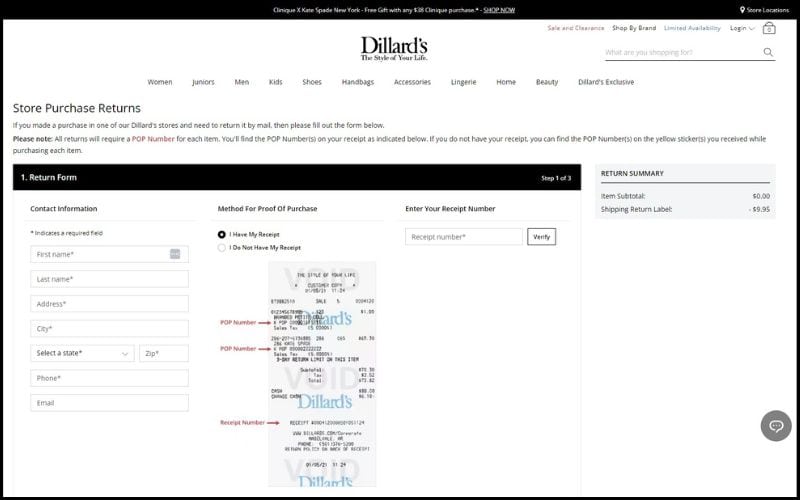Open the Shoes menu
Screen dimensions: 800x500
click(312, 82)
